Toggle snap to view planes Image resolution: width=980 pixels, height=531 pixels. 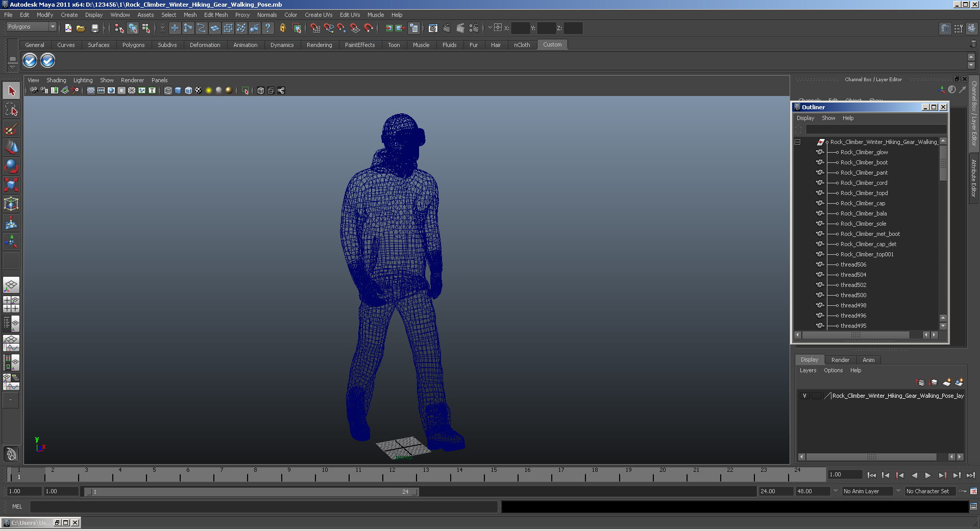click(x=355, y=28)
